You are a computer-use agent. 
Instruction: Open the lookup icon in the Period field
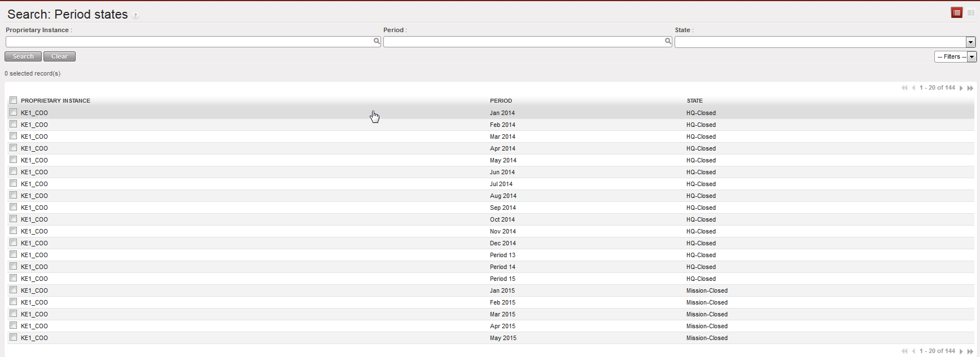pos(668,41)
